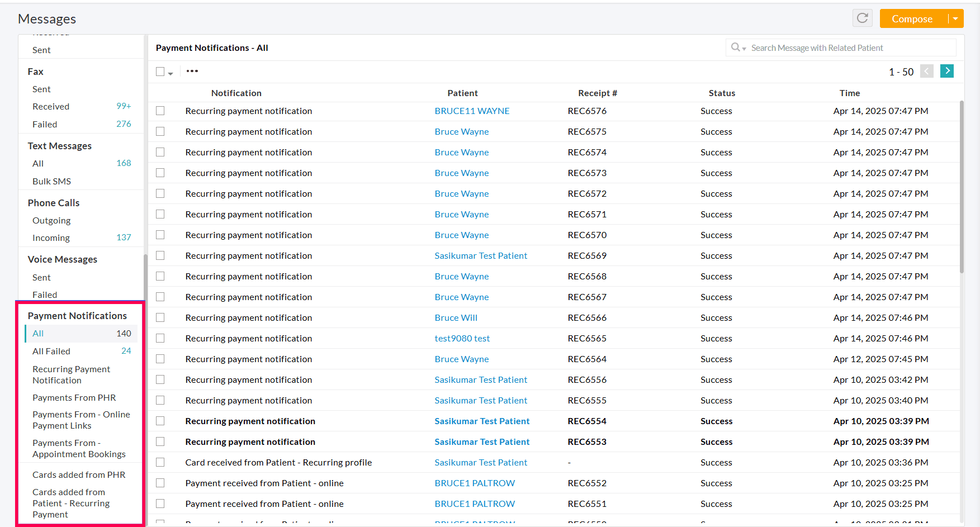Screen dimensions: 980x527
Task: Check the REC6552 payment received row
Action: coord(160,483)
